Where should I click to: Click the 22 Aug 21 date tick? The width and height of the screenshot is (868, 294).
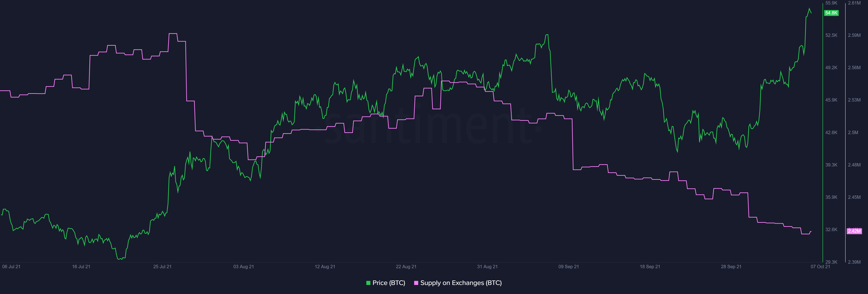coord(406,267)
